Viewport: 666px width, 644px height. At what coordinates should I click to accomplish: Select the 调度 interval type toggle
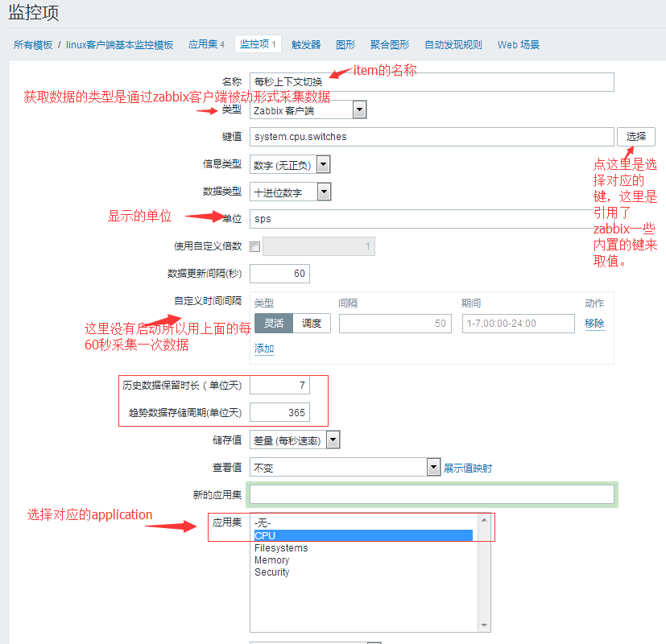(x=311, y=323)
